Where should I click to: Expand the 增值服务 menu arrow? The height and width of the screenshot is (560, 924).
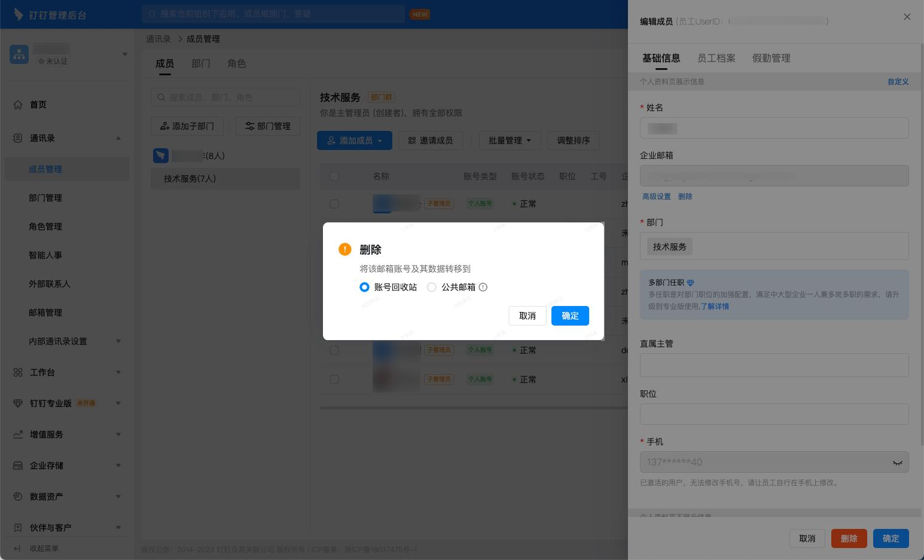tap(118, 434)
